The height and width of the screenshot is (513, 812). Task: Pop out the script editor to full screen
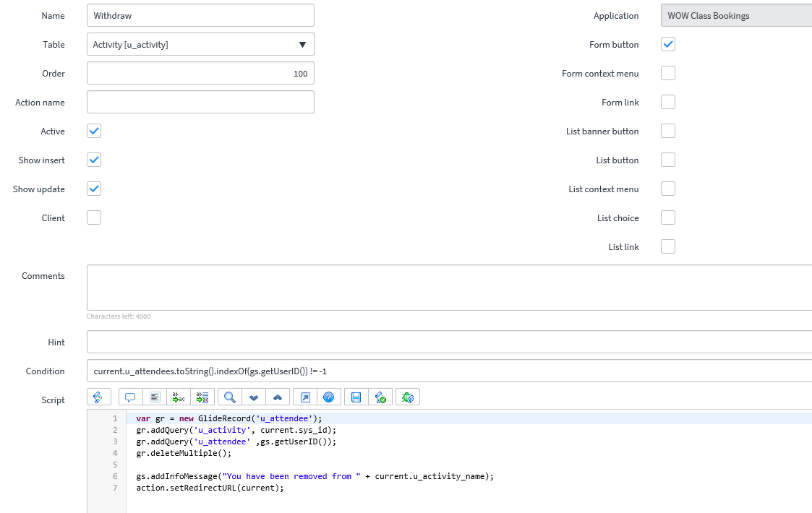(304, 397)
